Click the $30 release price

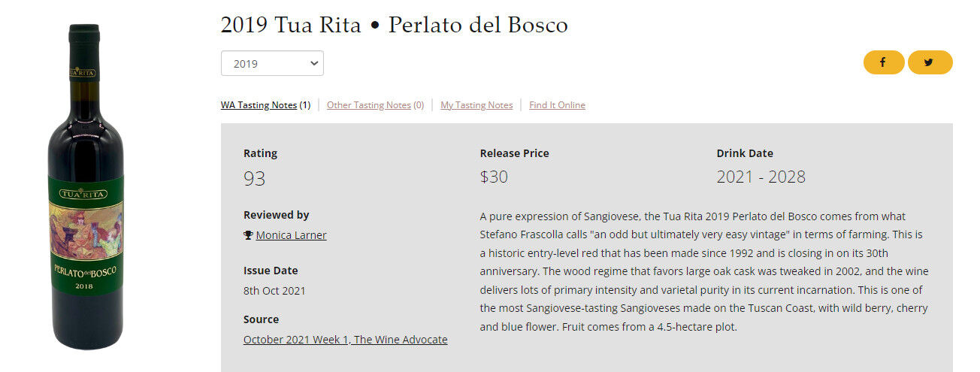494,177
